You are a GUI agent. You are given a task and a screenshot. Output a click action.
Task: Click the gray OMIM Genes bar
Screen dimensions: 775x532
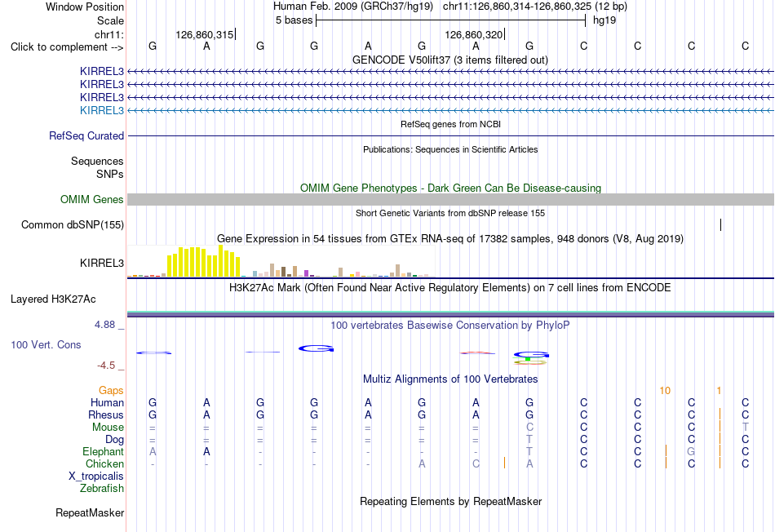[x=450, y=199]
